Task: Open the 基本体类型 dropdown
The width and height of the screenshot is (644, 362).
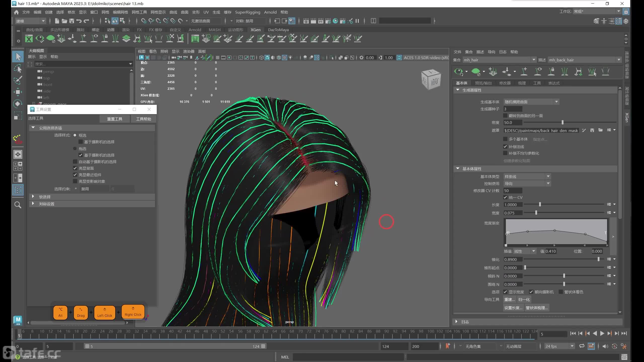Action: coord(527,176)
